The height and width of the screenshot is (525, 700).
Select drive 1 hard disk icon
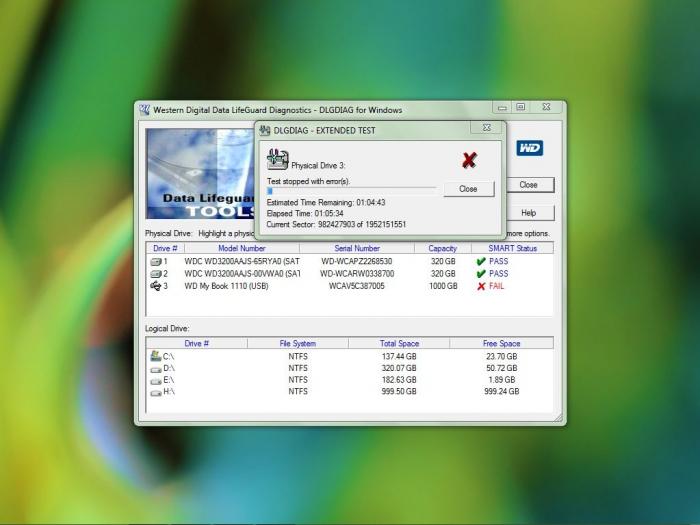(x=156, y=262)
